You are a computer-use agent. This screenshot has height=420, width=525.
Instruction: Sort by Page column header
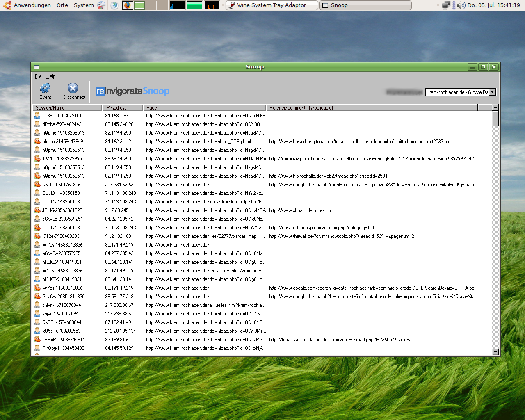click(204, 107)
